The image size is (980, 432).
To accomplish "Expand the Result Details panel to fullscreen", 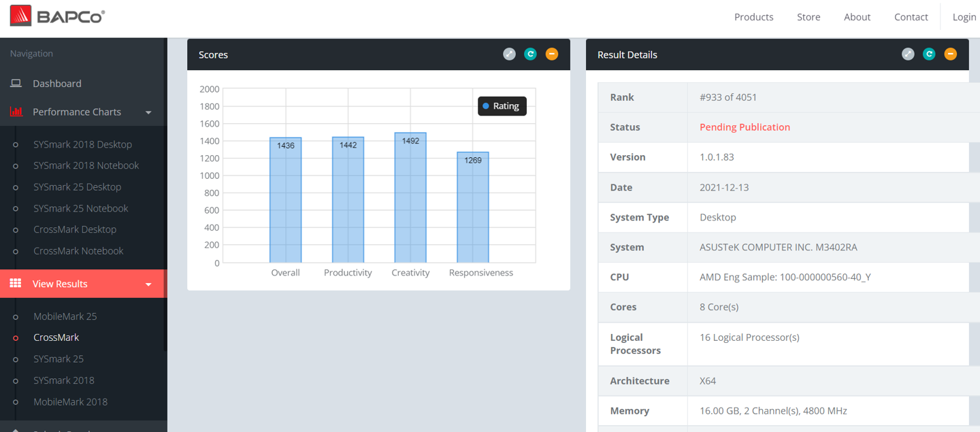I will pos(908,54).
